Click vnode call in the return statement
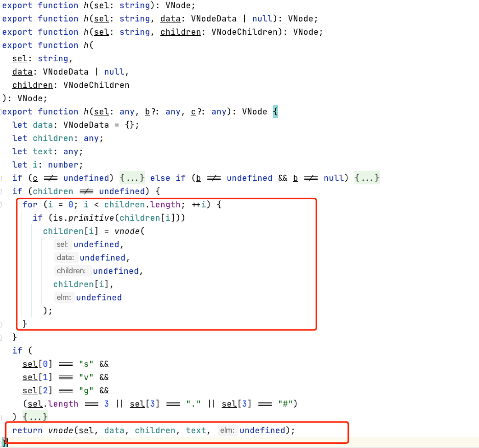The height and width of the screenshot is (448, 479). pyautogui.click(x=61, y=431)
